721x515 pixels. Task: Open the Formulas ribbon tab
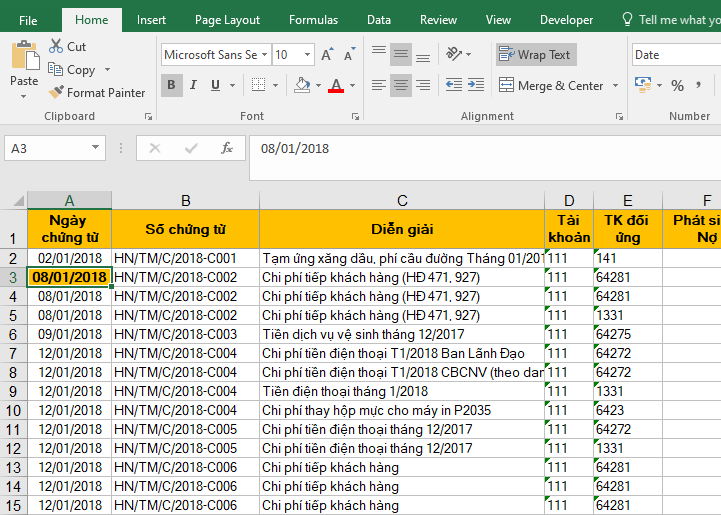click(x=313, y=20)
